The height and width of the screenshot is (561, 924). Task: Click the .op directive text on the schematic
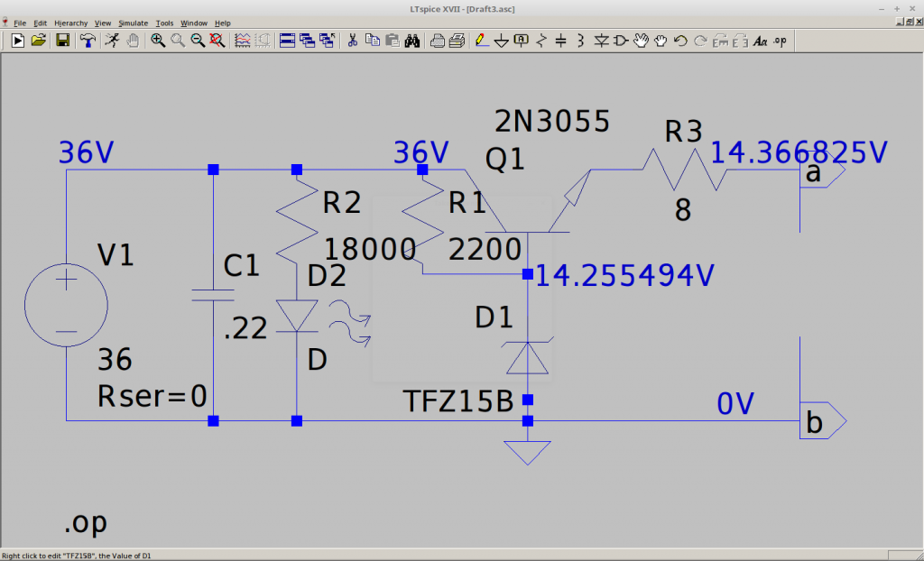88,522
